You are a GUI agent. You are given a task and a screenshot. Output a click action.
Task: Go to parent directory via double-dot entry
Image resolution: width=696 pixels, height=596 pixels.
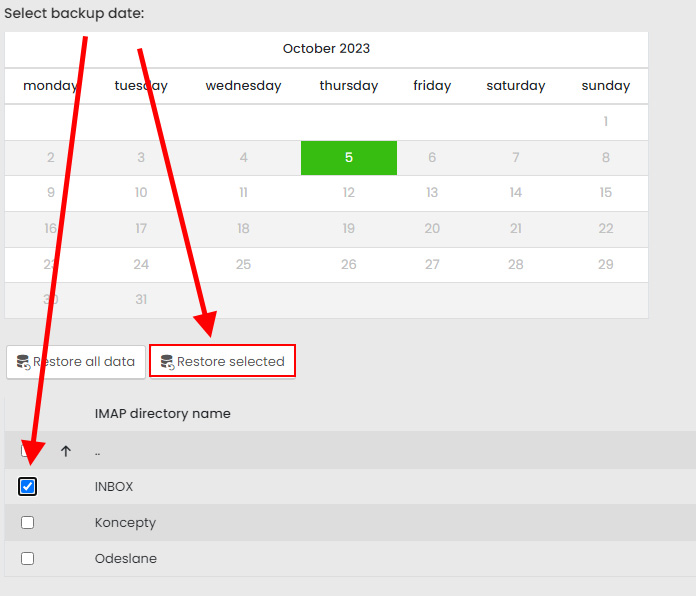(97, 451)
